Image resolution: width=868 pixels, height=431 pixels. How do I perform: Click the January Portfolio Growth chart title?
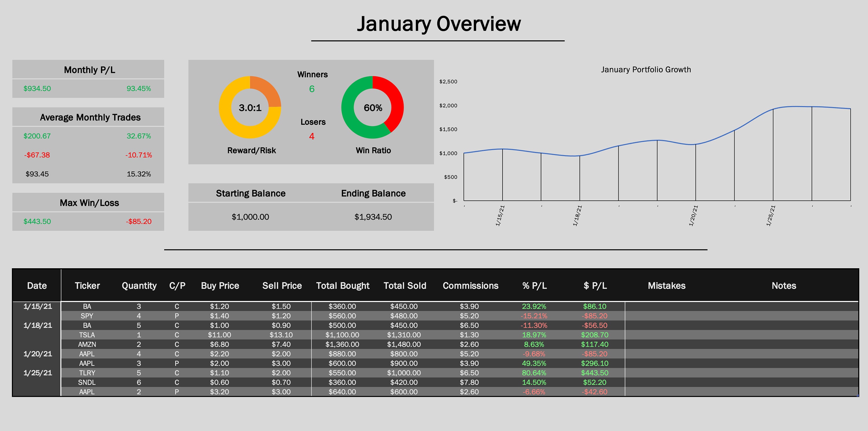coord(646,70)
